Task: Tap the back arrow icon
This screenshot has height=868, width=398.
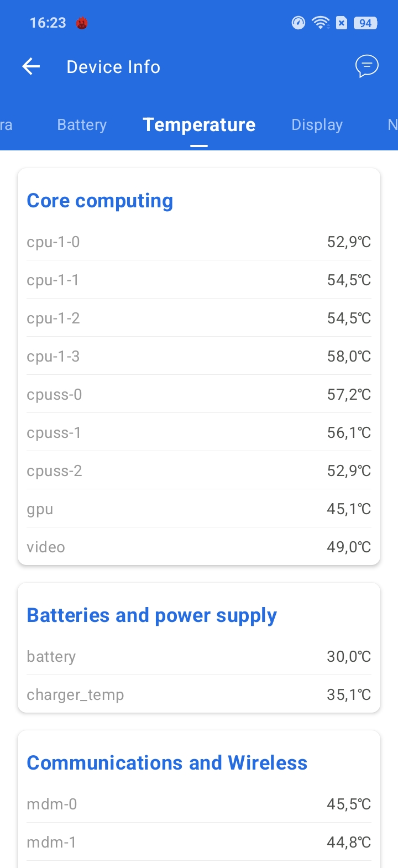Action: (31, 67)
